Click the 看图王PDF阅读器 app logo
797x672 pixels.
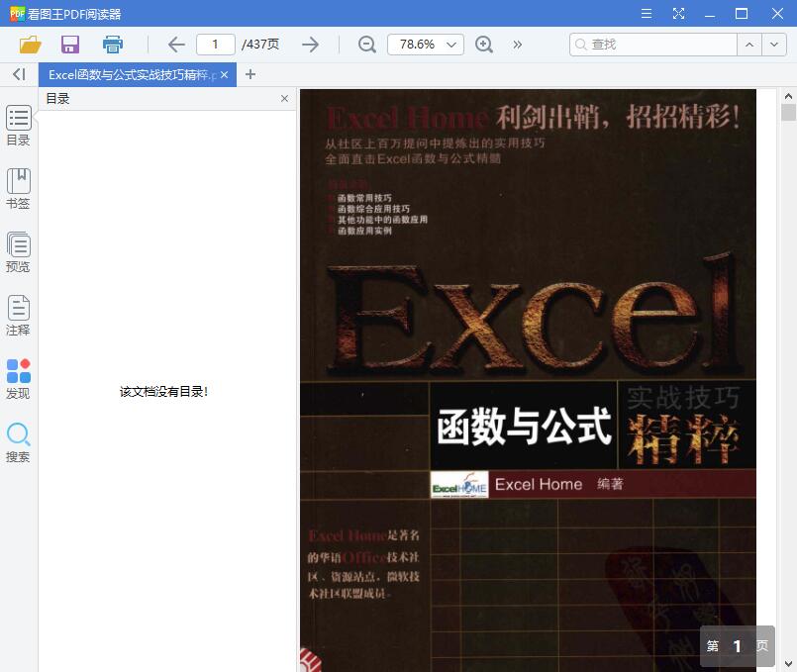coord(17,14)
